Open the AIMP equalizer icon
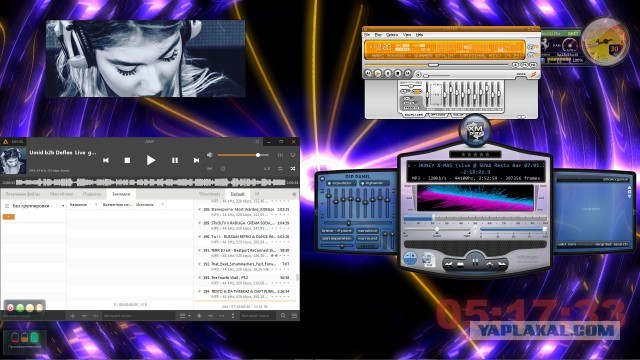Viewport: 640px width, 360px height. click(x=280, y=155)
